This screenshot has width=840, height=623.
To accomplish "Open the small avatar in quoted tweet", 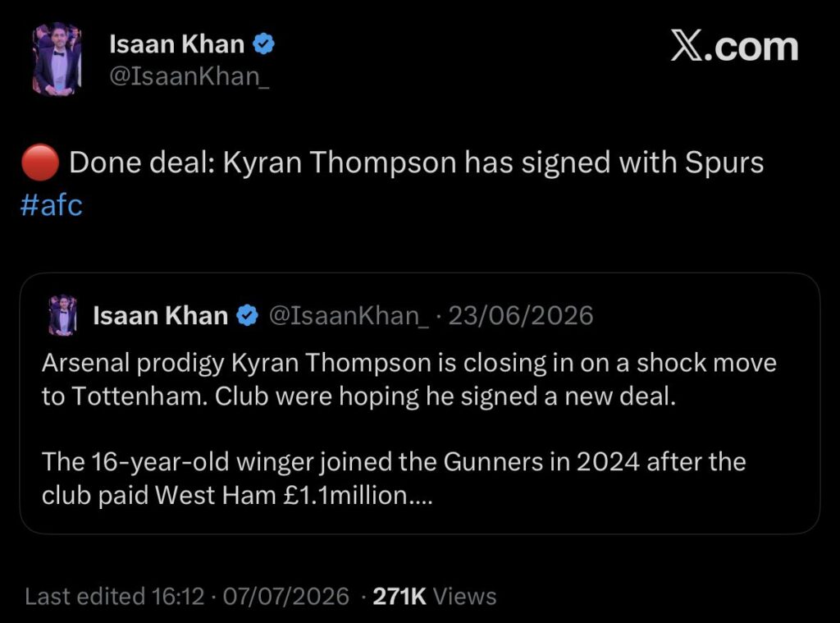I will (62, 315).
